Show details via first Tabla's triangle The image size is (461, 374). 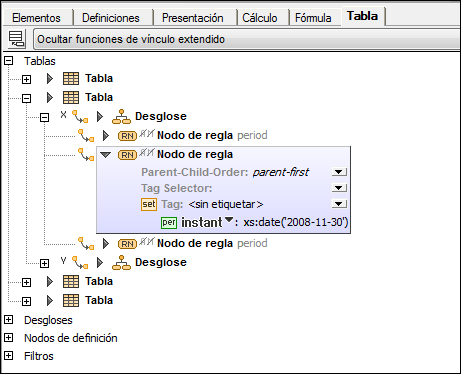tap(50, 78)
